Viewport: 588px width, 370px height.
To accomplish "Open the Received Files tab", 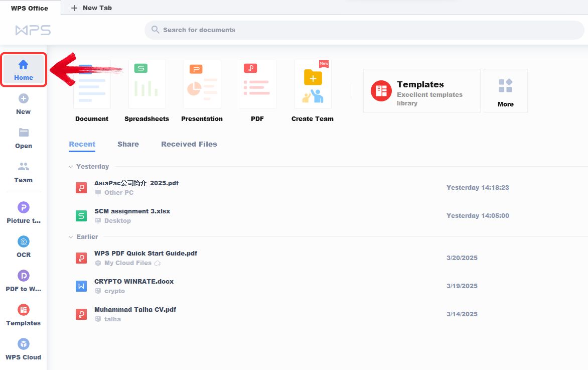I will (189, 144).
